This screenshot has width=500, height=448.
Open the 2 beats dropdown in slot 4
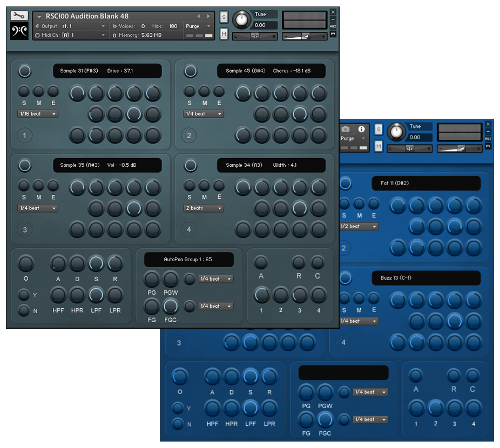point(204,208)
